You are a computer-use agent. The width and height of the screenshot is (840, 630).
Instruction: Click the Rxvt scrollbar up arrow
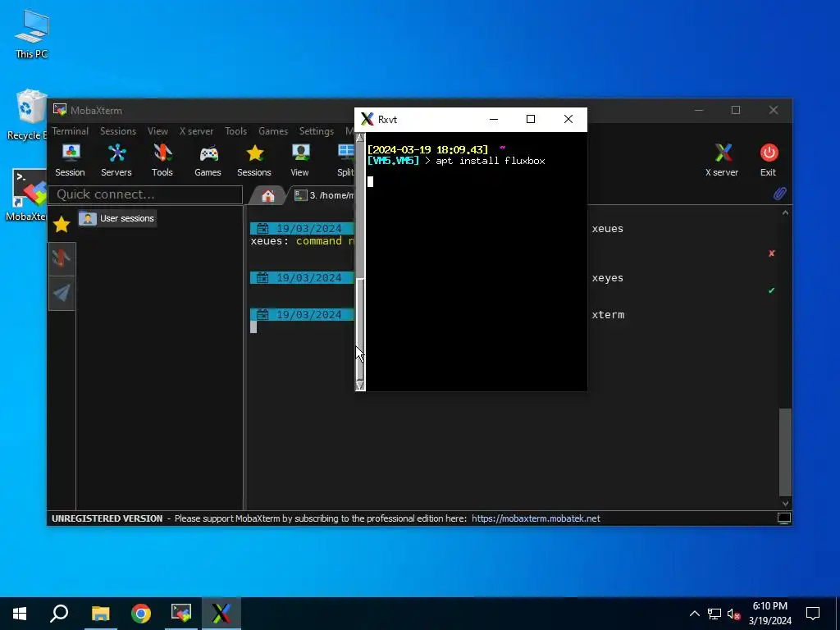click(x=360, y=138)
